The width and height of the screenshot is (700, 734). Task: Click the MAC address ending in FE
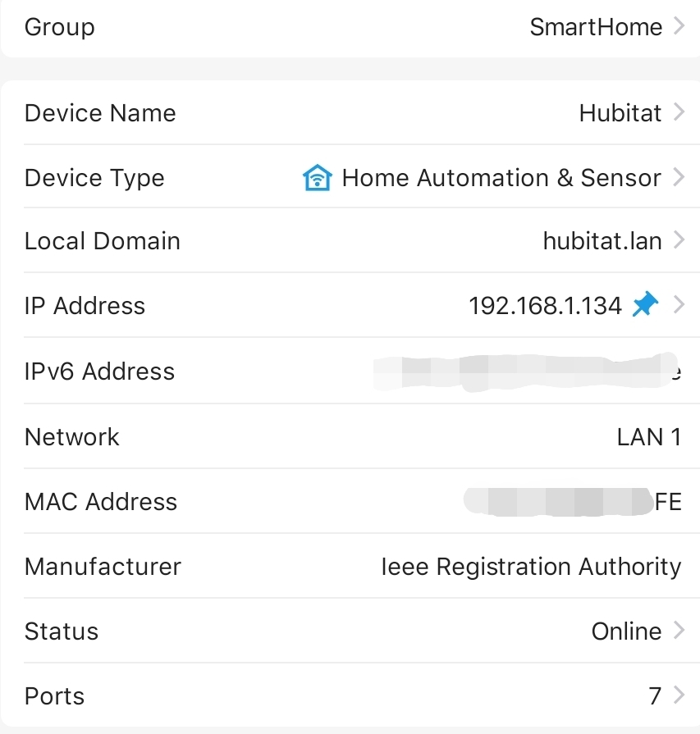(573, 501)
